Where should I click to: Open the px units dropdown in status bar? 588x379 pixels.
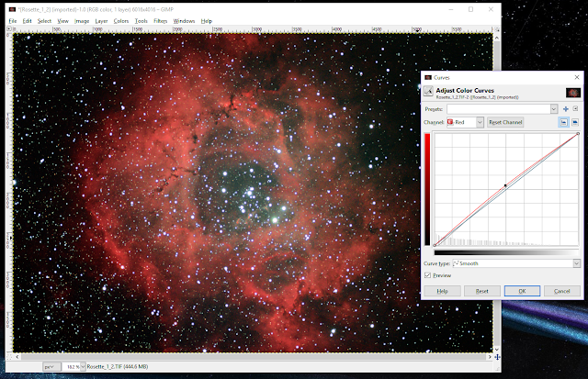coord(51,367)
